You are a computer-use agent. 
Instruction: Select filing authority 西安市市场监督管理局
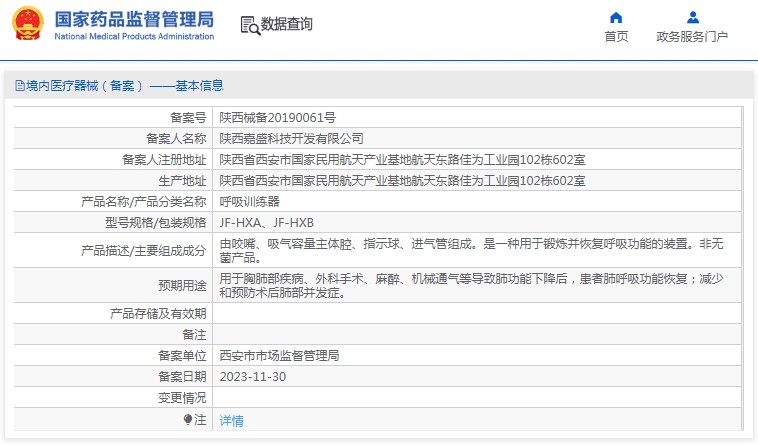tap(279, 356)
